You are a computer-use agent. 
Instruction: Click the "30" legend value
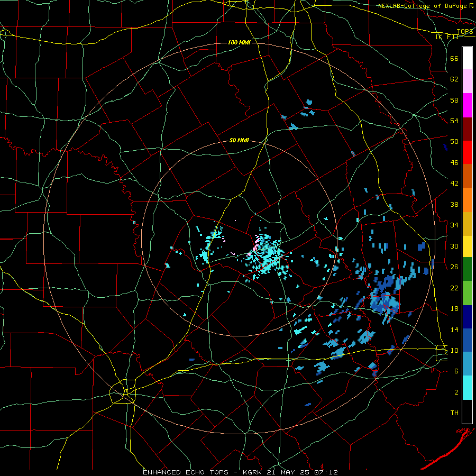tap(454, 246)
